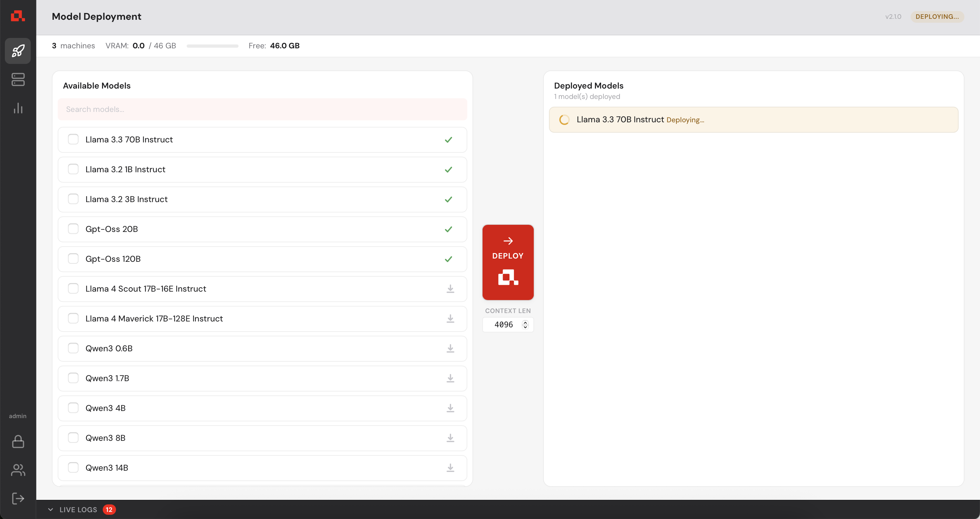The image size is (980, 519).
Task: Click the DEPLOYING status badge
Action: point(936,16)
